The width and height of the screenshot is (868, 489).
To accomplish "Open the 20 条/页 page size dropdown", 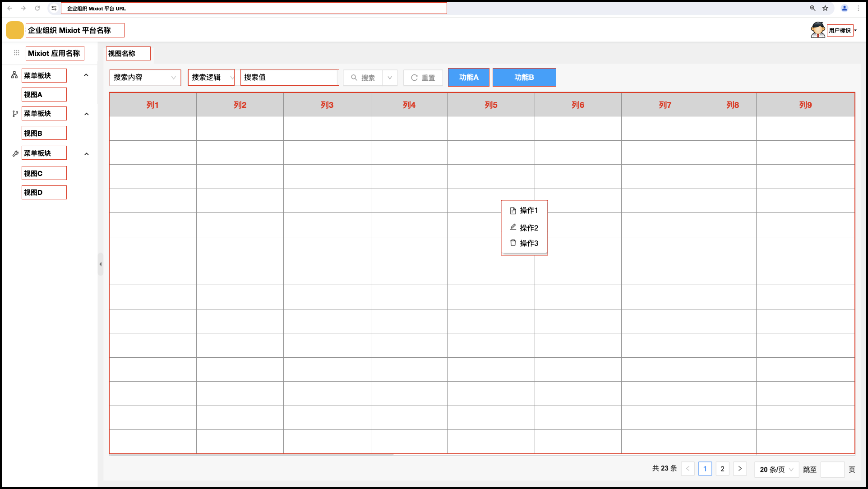I will (776, 469).
